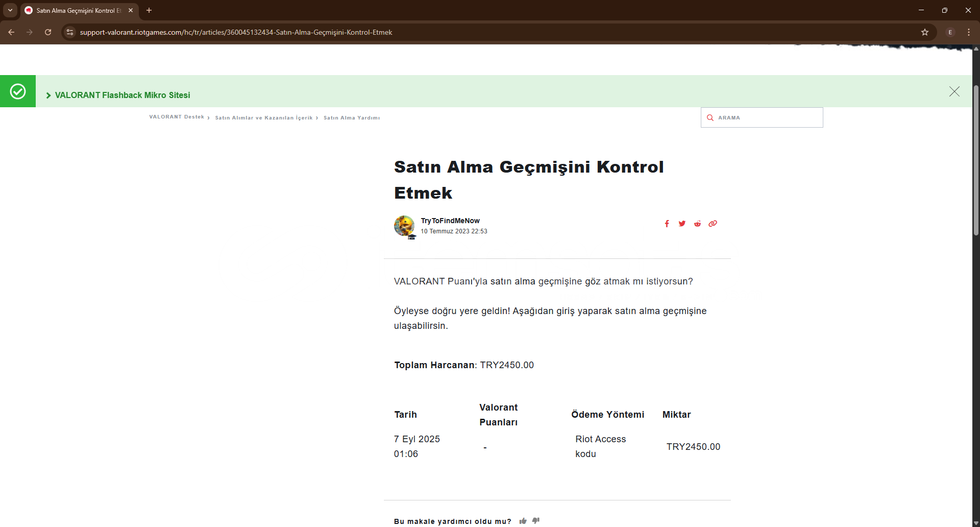Image resolution: width=980 pixels, height=527 pixels.
Task: Select the Satın Alma Geçmişini Kontrol tab
Action: click(x=79, y=10)
